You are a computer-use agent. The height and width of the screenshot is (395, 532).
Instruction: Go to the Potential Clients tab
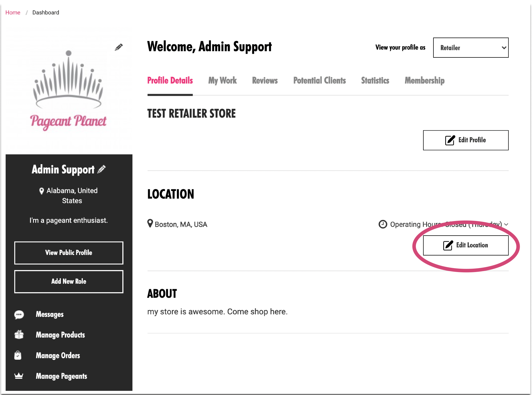click(319, 81)
